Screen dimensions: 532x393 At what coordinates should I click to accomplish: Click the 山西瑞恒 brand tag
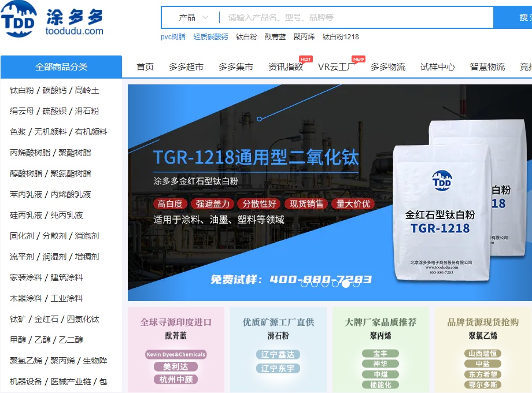pyautogui.click(x=483, y=353)
